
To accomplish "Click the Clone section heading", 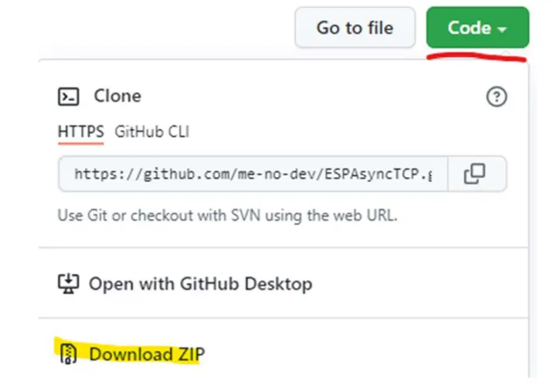I will (117, 96).
